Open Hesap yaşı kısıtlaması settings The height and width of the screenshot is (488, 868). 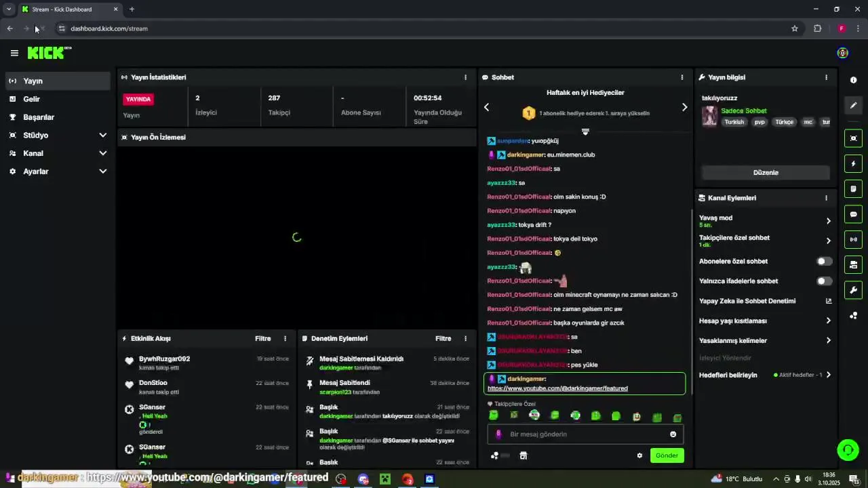click(x=764, y=321)
